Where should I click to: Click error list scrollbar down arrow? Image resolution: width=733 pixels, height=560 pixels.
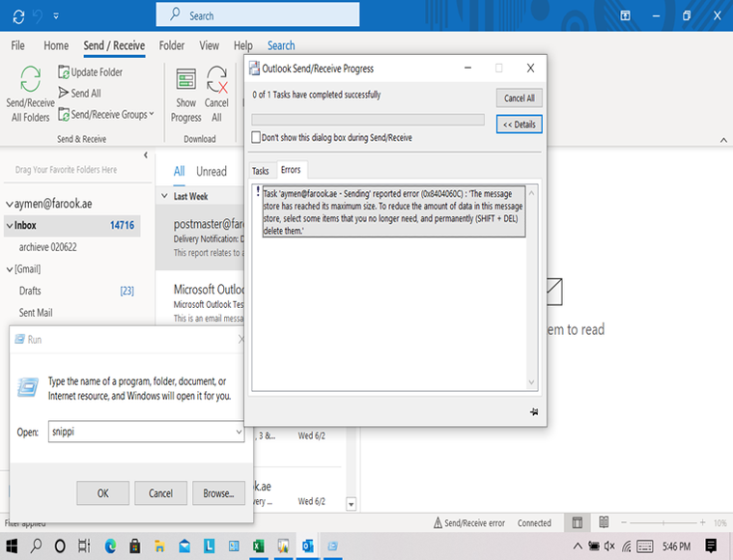coord(531,382)
